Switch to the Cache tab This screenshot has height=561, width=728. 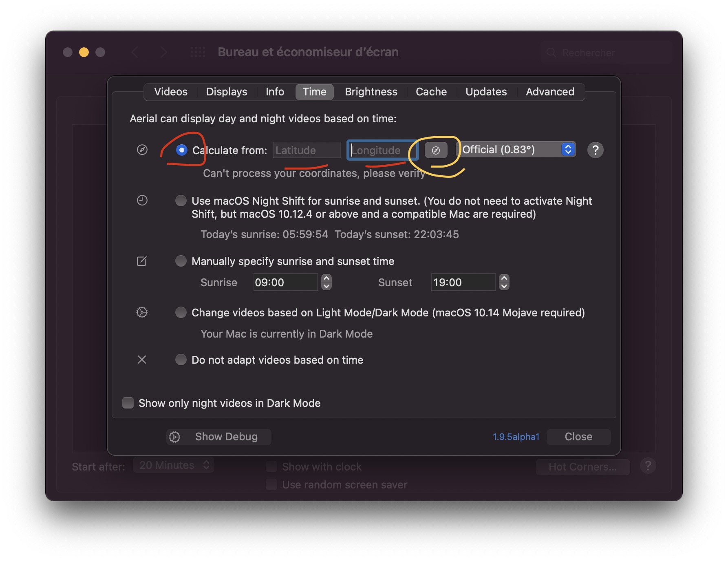tap(431, 92)
